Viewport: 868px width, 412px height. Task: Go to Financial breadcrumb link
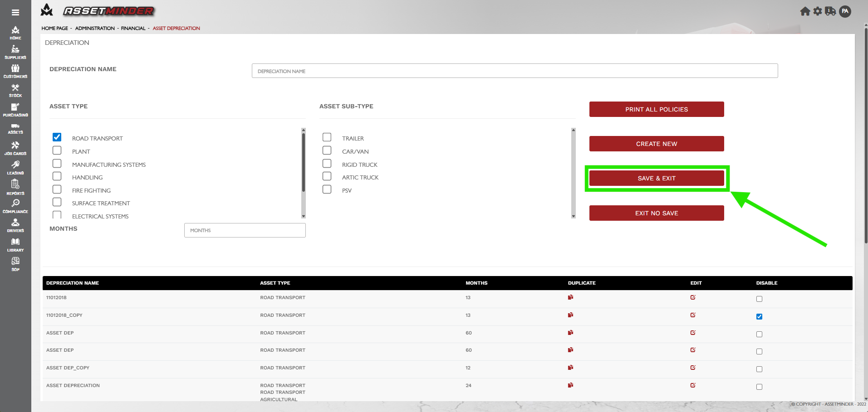tap(133, 28)
